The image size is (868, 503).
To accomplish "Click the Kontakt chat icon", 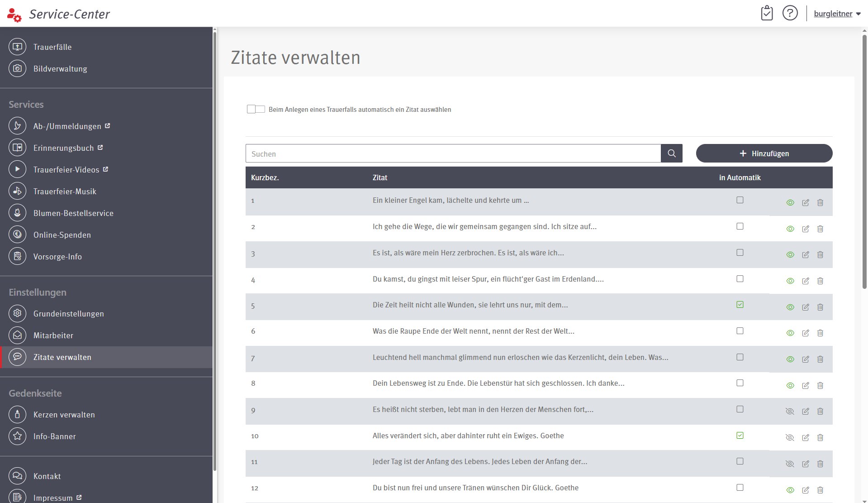I will 17,476.
